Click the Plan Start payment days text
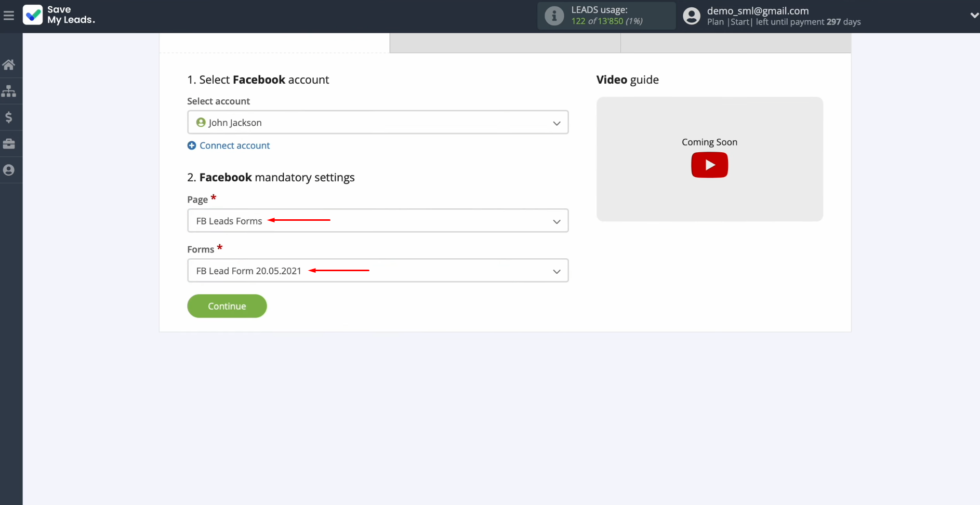Viewport: 980px width, 505px height. point(784,22)
